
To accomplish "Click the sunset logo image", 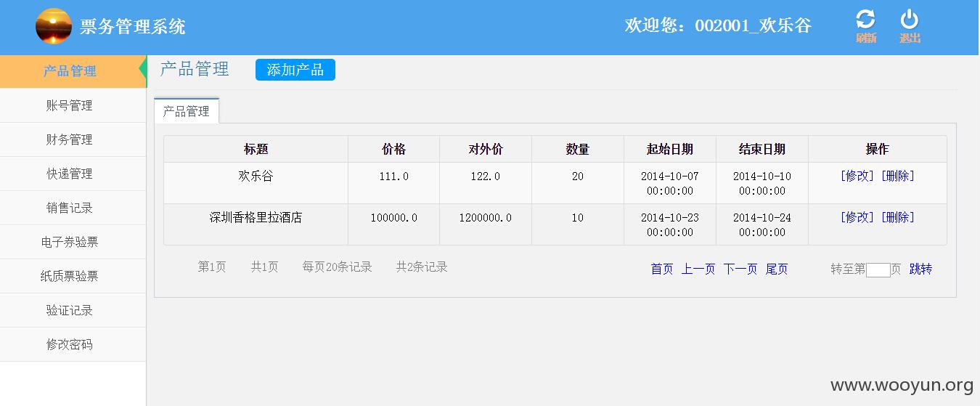I will pyautogui.click(x=54, y=27).
